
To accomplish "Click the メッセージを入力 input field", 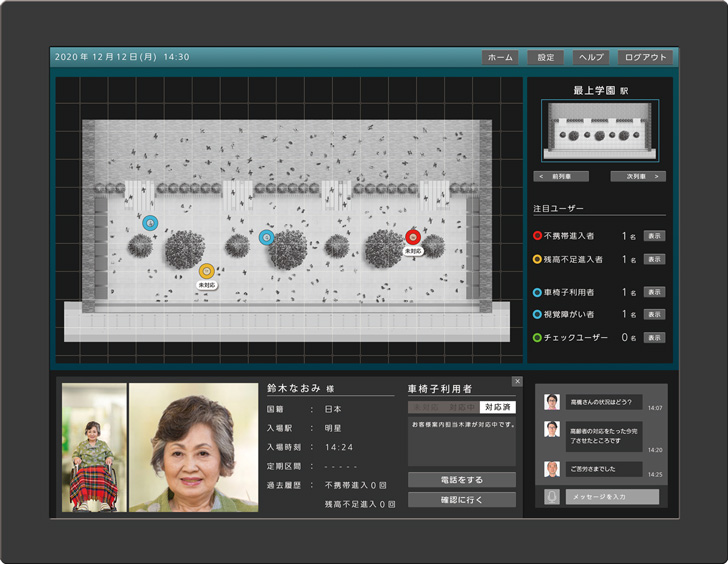I will tap(613, 496).
